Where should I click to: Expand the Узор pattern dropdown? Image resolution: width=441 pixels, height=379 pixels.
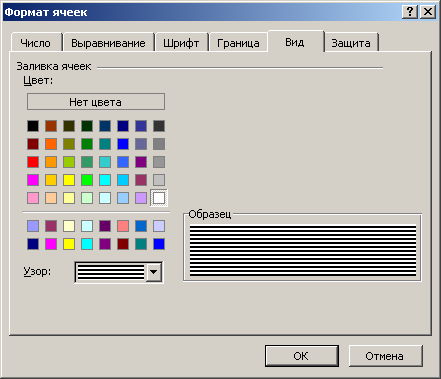154,272
